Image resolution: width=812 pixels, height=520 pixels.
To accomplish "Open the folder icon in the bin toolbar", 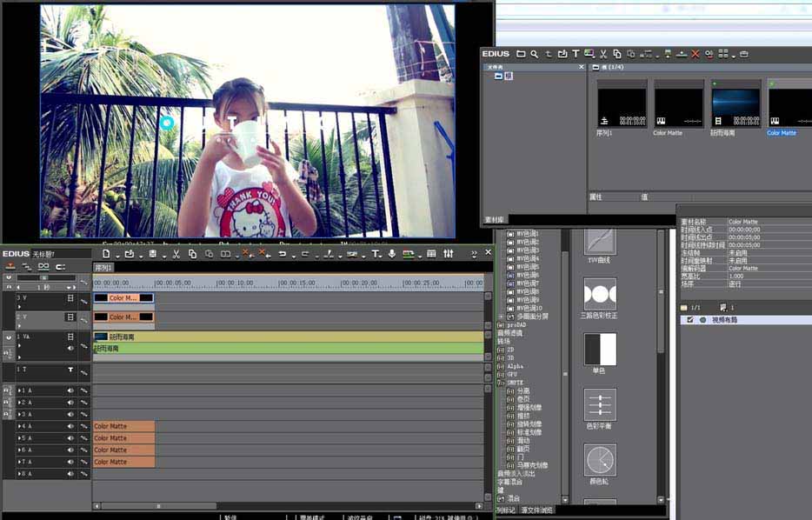I will pos(521,53).
